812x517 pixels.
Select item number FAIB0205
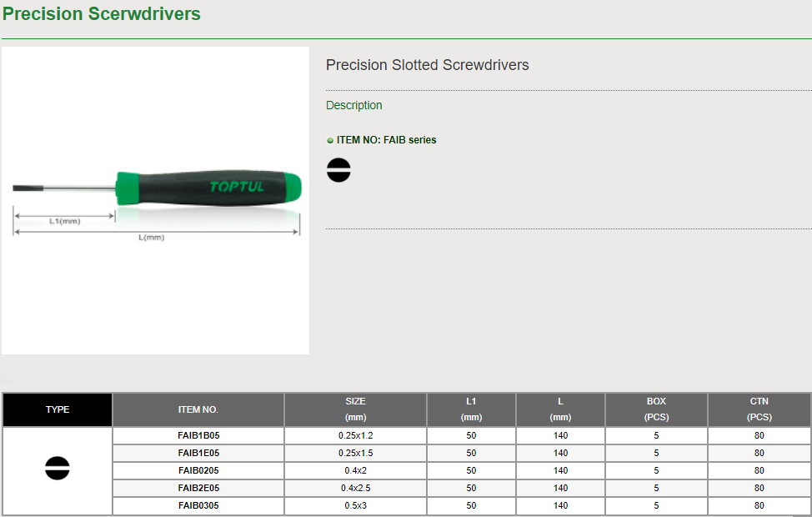tap(198, 471)
